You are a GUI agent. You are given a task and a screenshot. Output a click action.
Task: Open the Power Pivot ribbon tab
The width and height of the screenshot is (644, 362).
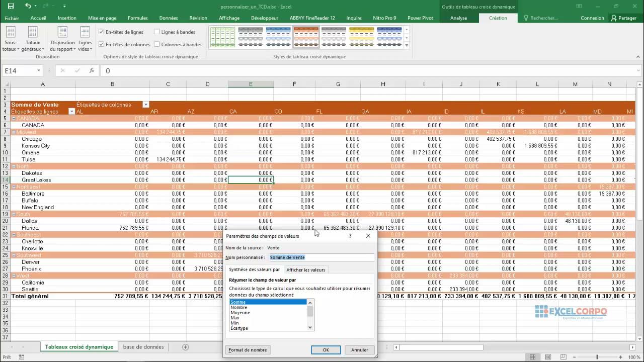pyautogui.click(x=420, y=18)
